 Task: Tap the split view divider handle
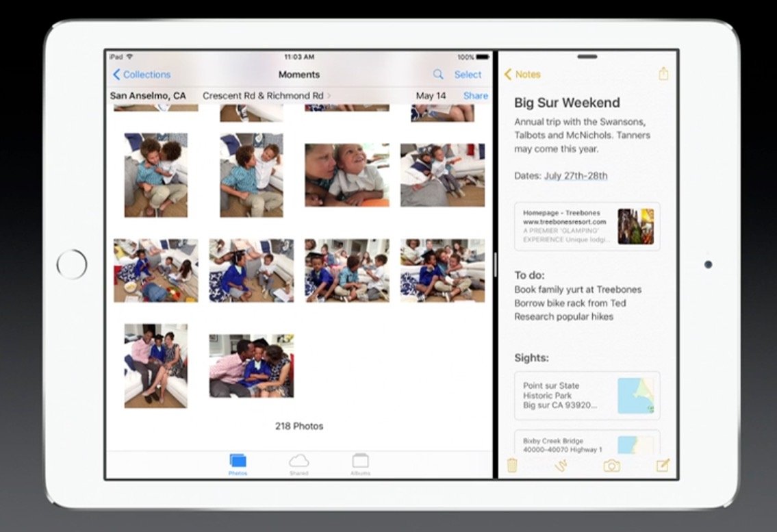click(x=496, y=264)
